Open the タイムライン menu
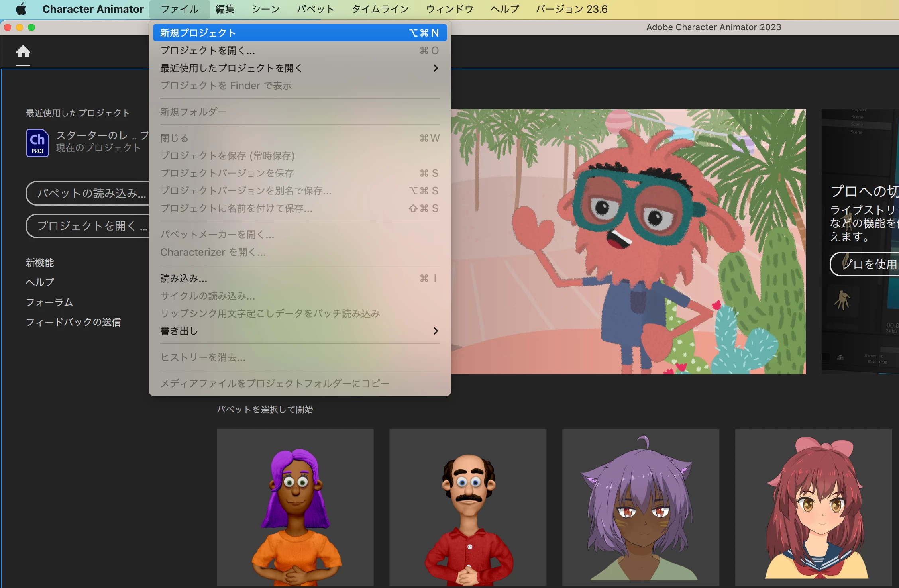 tap(380, 9)
